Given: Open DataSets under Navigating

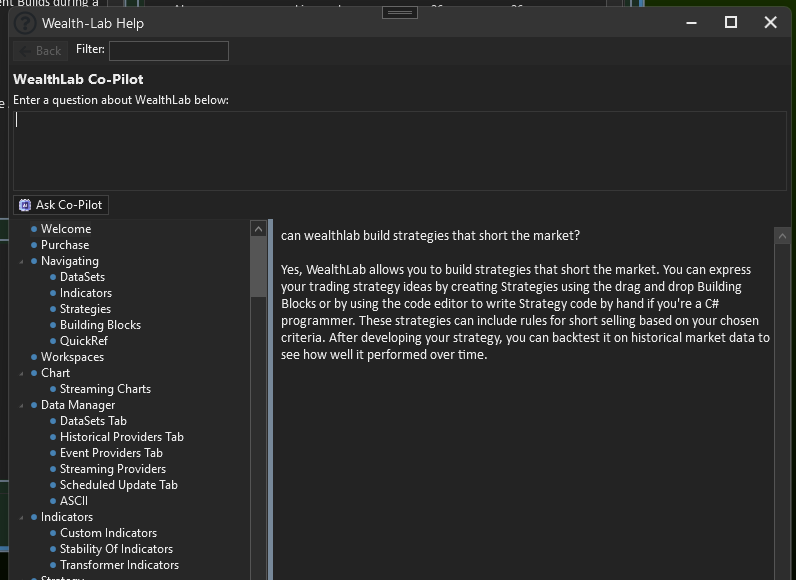Looking at the screenshot, I should [82, 277].
